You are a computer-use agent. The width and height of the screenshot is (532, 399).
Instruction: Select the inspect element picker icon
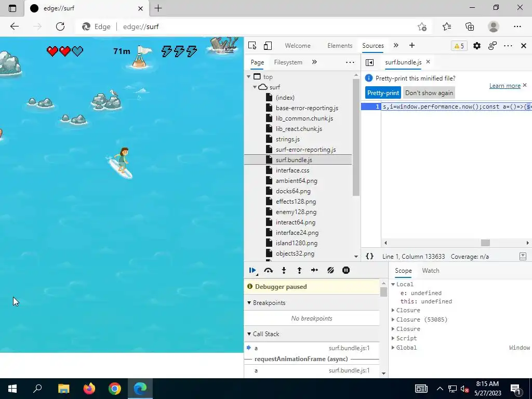pos(252,46)
